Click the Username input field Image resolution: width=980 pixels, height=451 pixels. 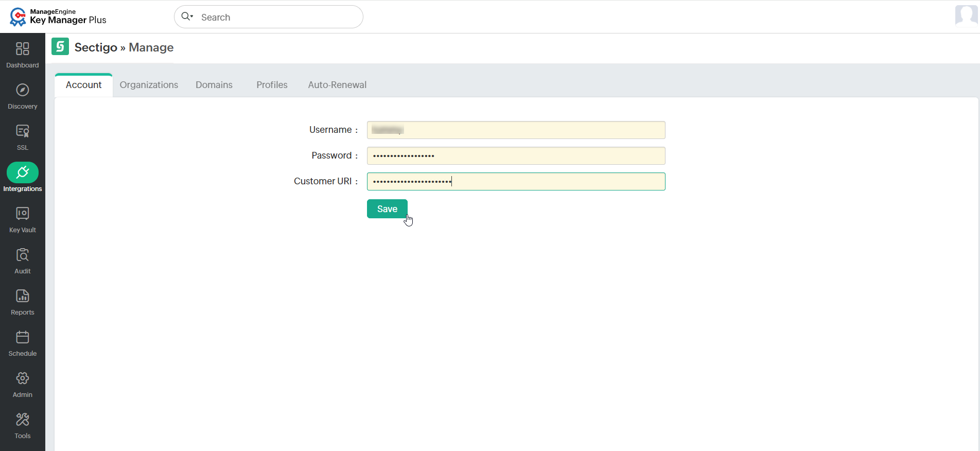516,130
